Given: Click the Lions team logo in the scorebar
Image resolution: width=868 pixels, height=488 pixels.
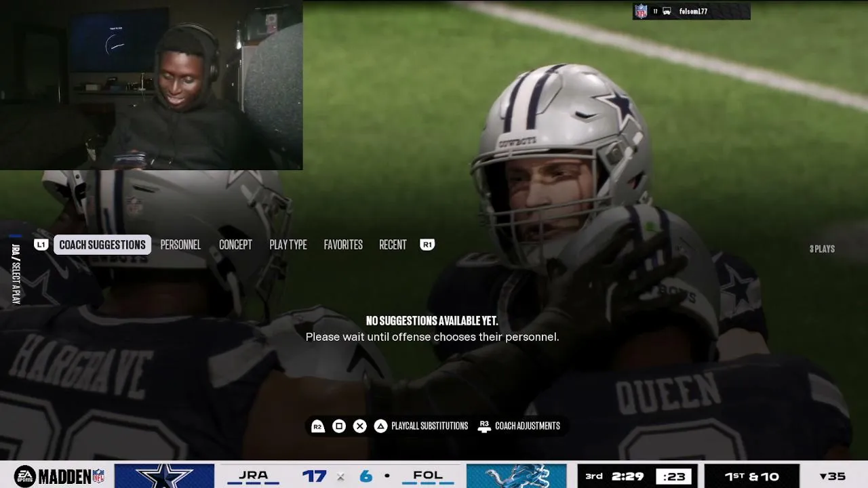Looking at the screenshot, I should (517, 476).
